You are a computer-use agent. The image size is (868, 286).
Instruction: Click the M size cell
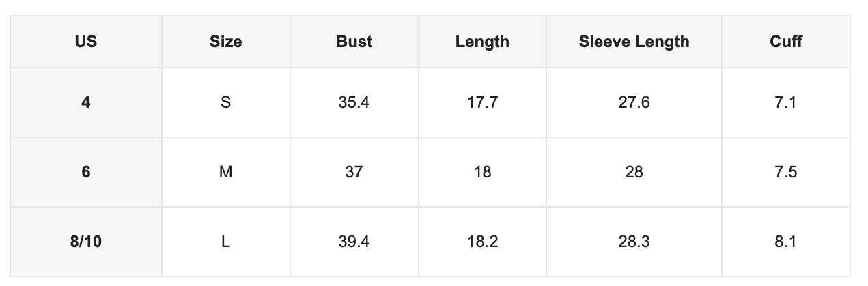point(226,172)
